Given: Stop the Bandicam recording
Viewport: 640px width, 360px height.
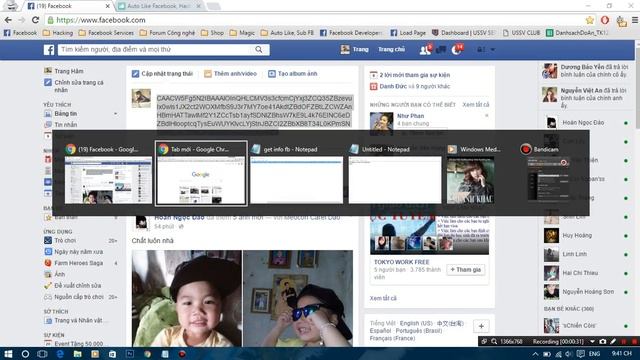Looking at the screenshot, I should (634, 341).
